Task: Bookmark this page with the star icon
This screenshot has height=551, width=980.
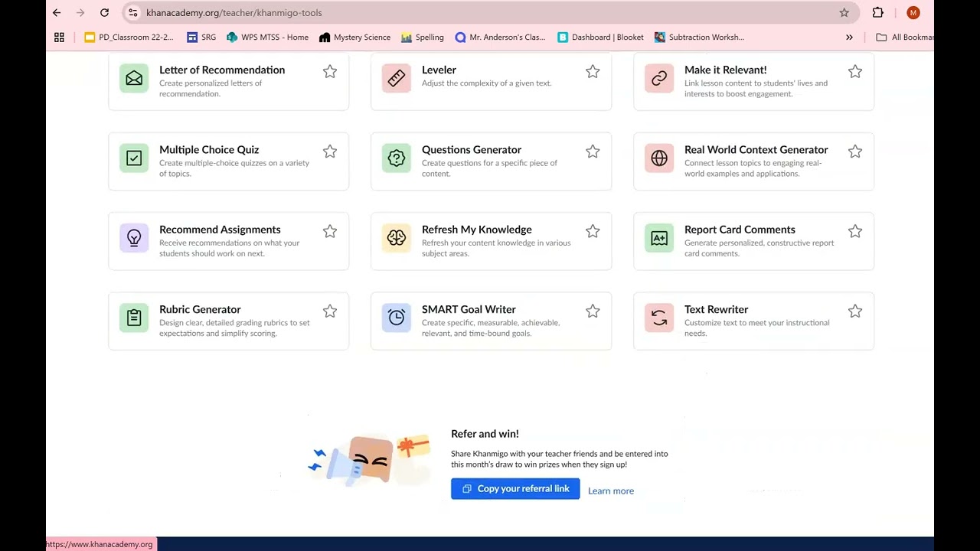Action: (844, 13)
